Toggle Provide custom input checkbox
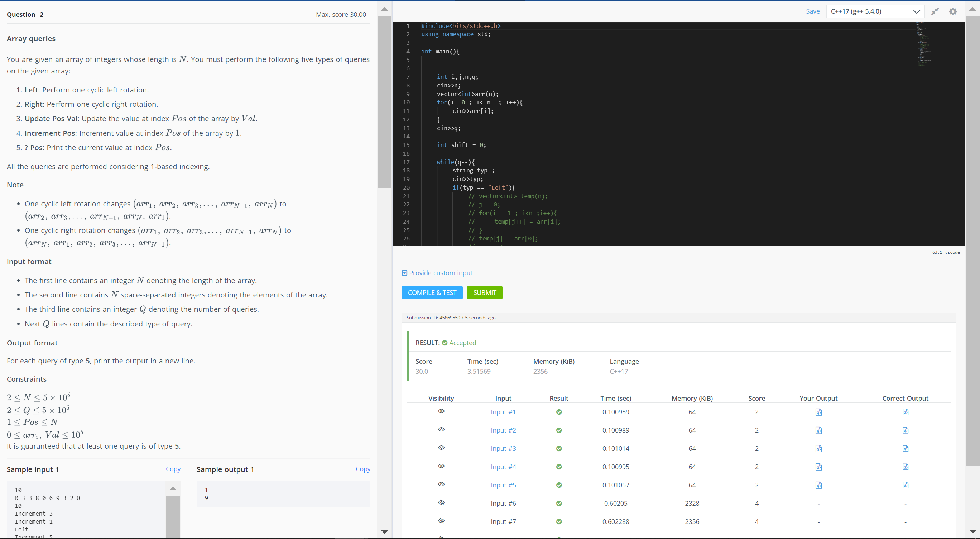Viewport: 980px width, 539px height. click(404, 273)
